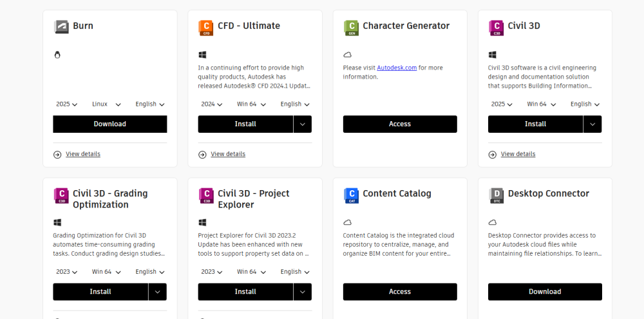Download Desktop Connector

(545, 292)
